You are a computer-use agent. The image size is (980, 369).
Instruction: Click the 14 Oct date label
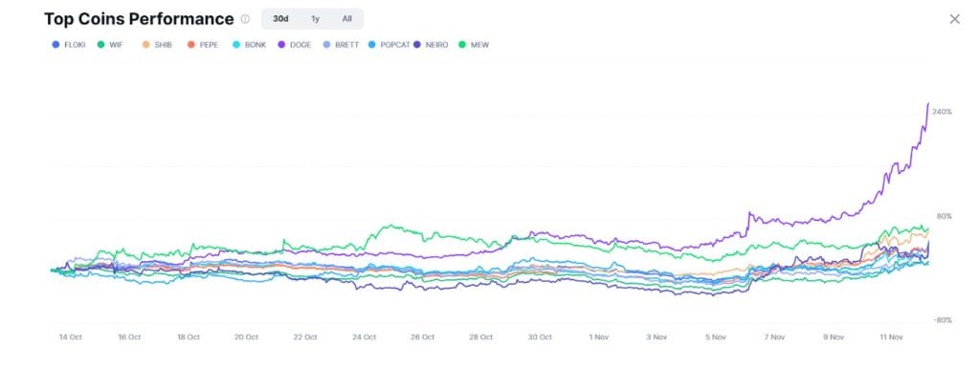pos(71,337)
